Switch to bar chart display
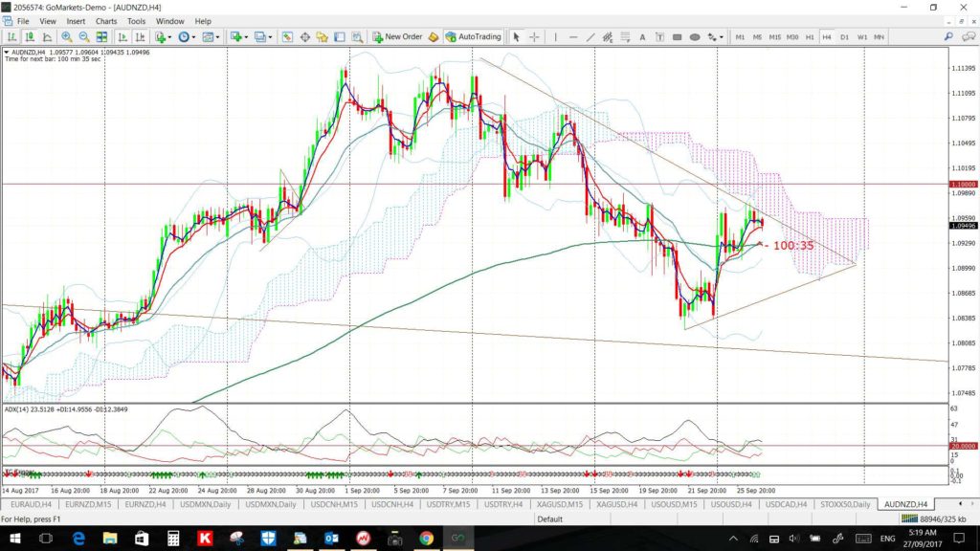Viewport: 980px width, 551px height. pos(11,37)
